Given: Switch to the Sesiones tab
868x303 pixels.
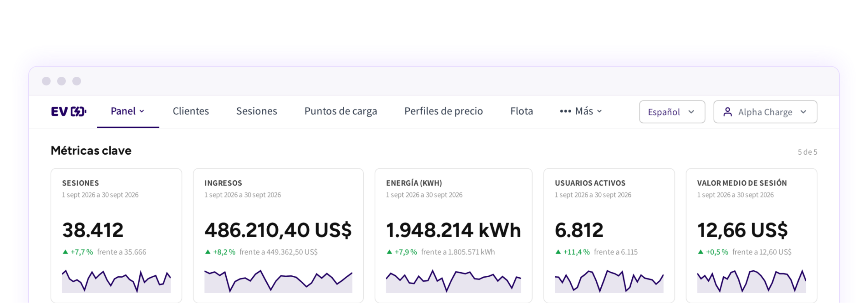Looking at the screenshot, I should click(x=256, y=111).
